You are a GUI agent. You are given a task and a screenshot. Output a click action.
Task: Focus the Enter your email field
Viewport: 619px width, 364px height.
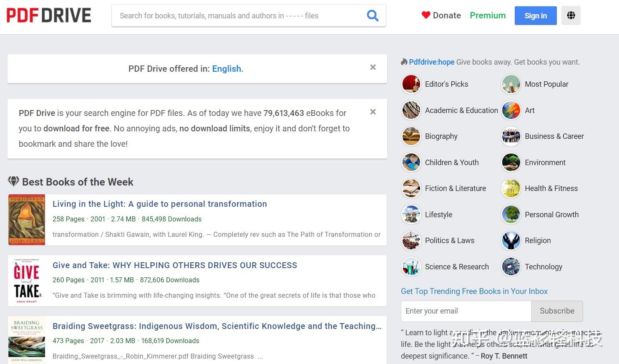pos(466,311)
